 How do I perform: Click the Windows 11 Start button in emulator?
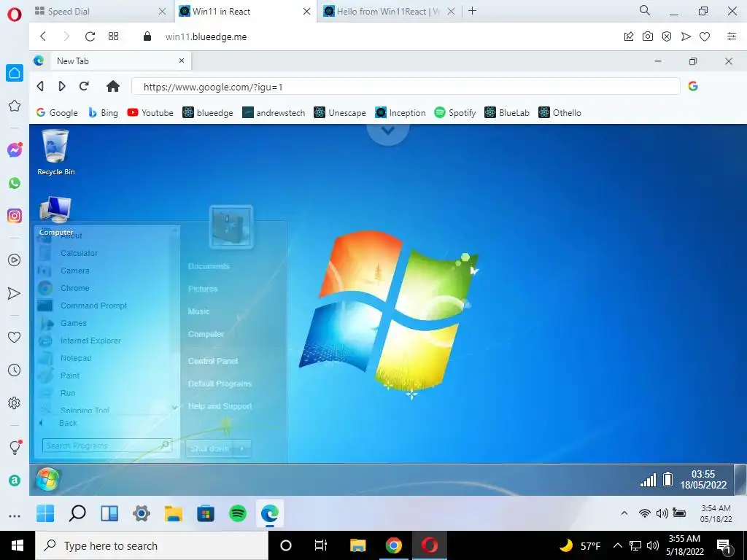click(45, 513)
